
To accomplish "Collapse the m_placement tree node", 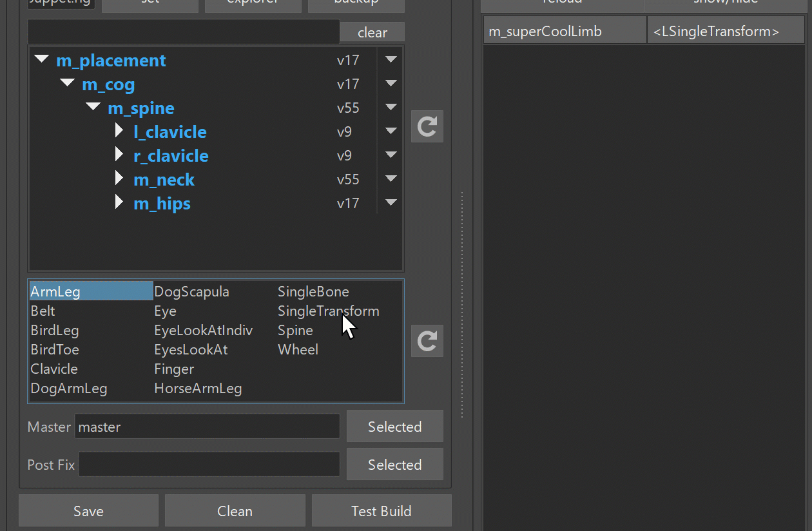I will 42,59.
